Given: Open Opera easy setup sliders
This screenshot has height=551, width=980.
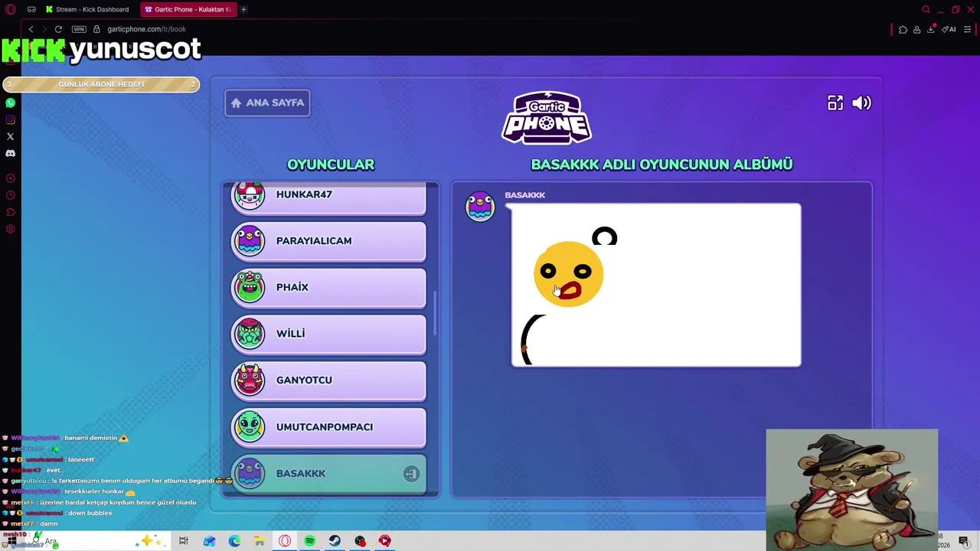Looking at the screenshot, I should [968, 29].
